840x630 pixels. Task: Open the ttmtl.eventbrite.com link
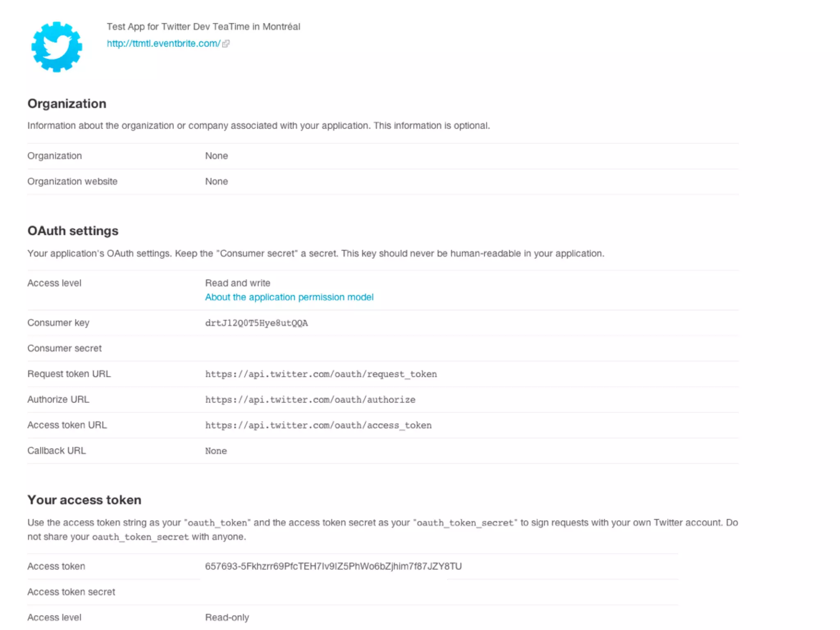pos(164,43)
